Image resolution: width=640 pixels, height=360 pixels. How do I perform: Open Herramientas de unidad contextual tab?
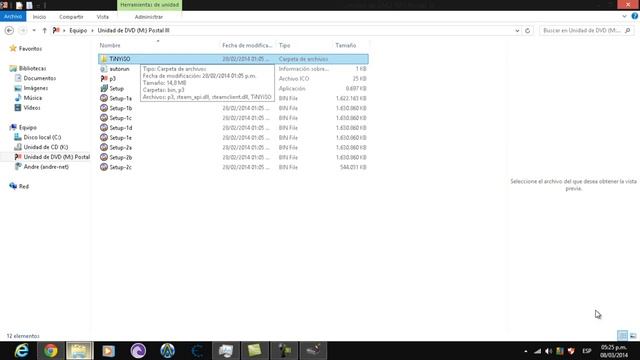(x=150, y=5)
